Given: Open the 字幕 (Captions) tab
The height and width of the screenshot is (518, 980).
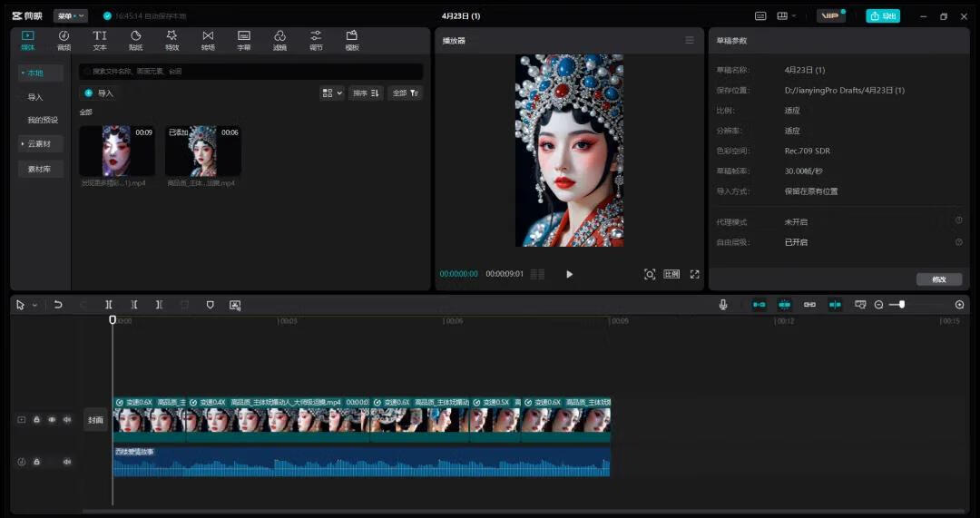Looking at the screenshot, I should 244,41.
